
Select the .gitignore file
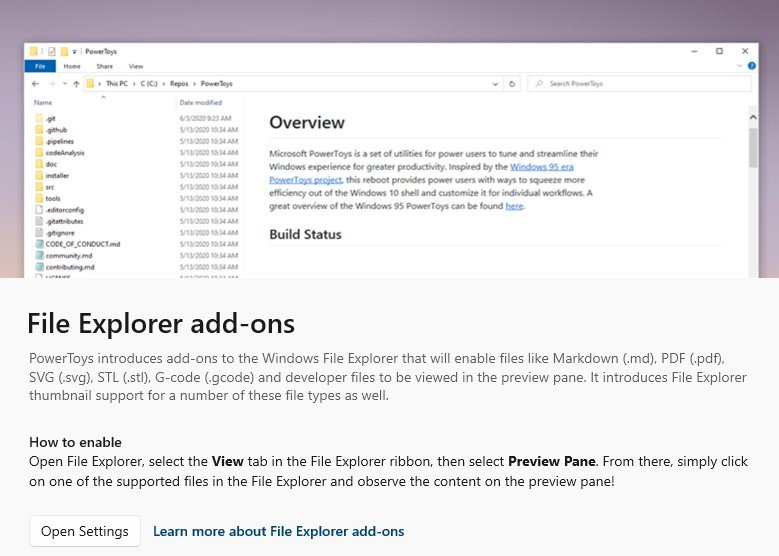[x=60, y=233]
